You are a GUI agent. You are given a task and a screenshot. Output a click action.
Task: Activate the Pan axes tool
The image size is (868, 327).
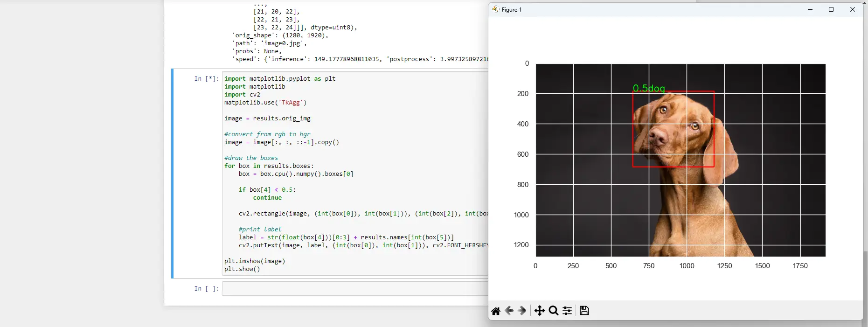[539, 311]
